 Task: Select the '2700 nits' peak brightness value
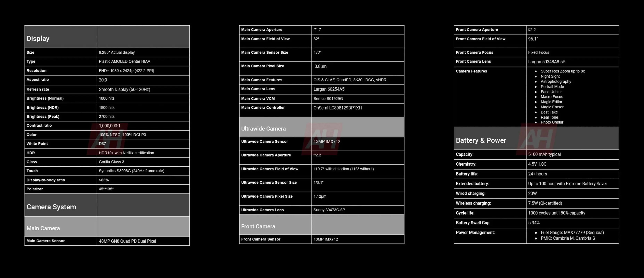(107, 117)
